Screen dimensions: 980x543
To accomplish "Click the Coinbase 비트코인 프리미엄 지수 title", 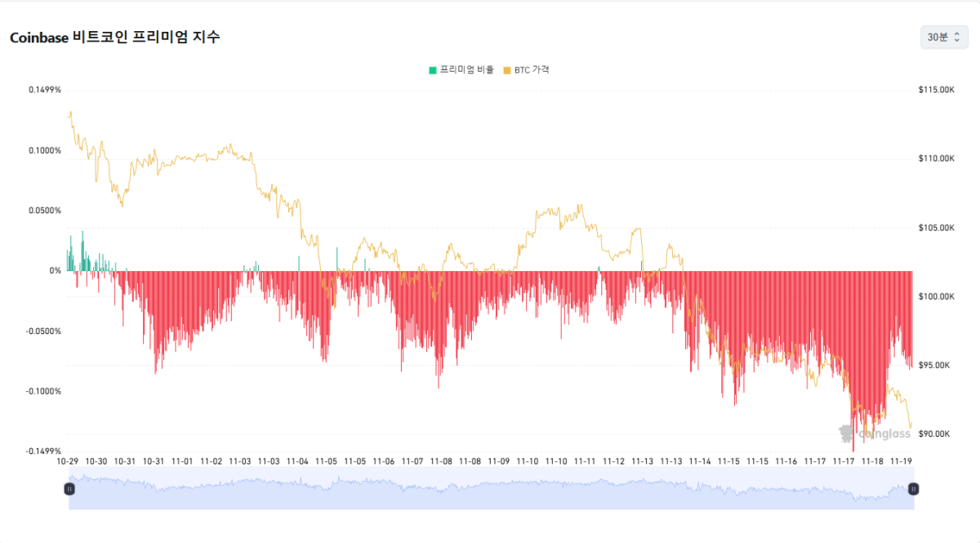I will (114, 38).
